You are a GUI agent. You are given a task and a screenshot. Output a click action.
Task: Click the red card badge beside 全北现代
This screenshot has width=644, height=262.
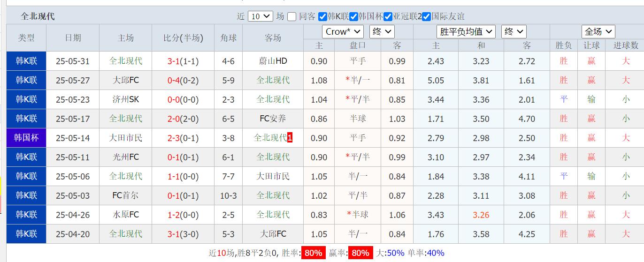(290, 138)
